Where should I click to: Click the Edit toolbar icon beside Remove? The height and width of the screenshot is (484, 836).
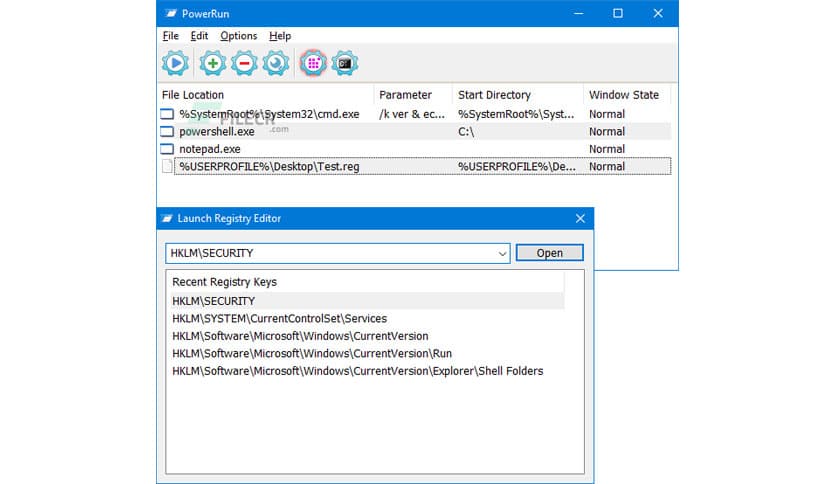click(x=276, y=63)
